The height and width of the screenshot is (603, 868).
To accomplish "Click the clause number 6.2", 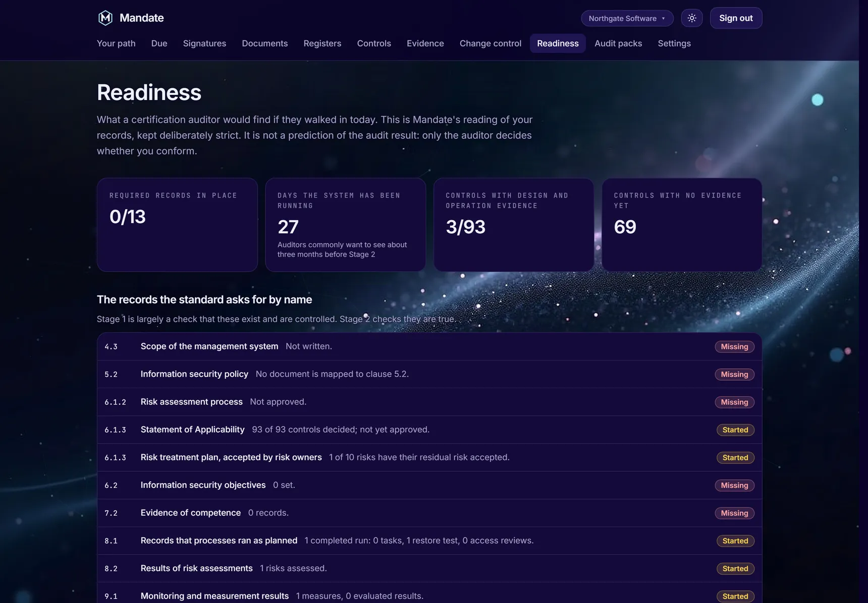I will (x=111, y=486).
